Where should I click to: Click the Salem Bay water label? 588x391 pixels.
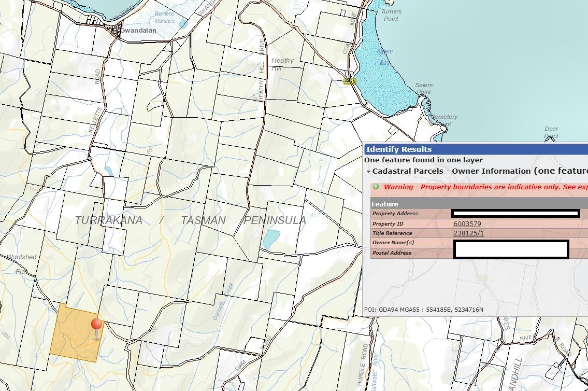[384, 57]
